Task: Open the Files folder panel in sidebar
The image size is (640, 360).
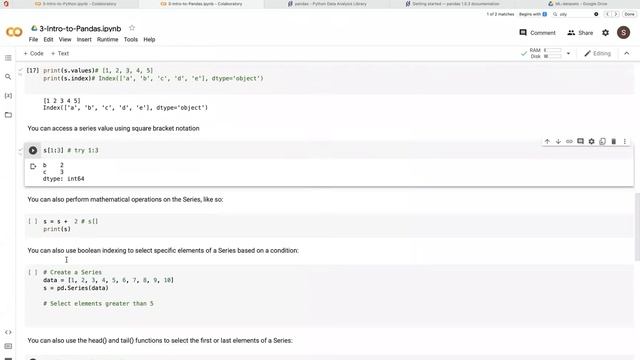Action: 8,115
